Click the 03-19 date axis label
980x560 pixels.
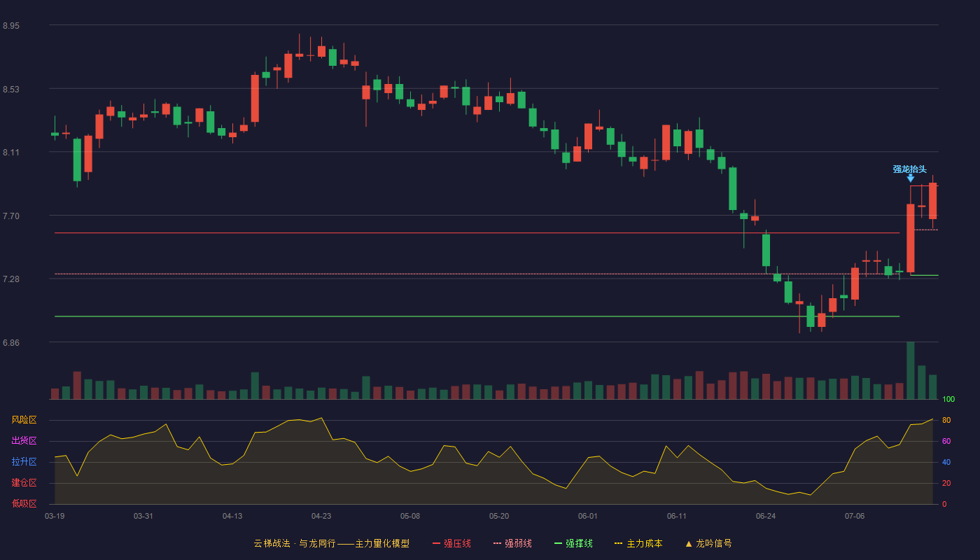pyautogui.click(x=55, y=516)
